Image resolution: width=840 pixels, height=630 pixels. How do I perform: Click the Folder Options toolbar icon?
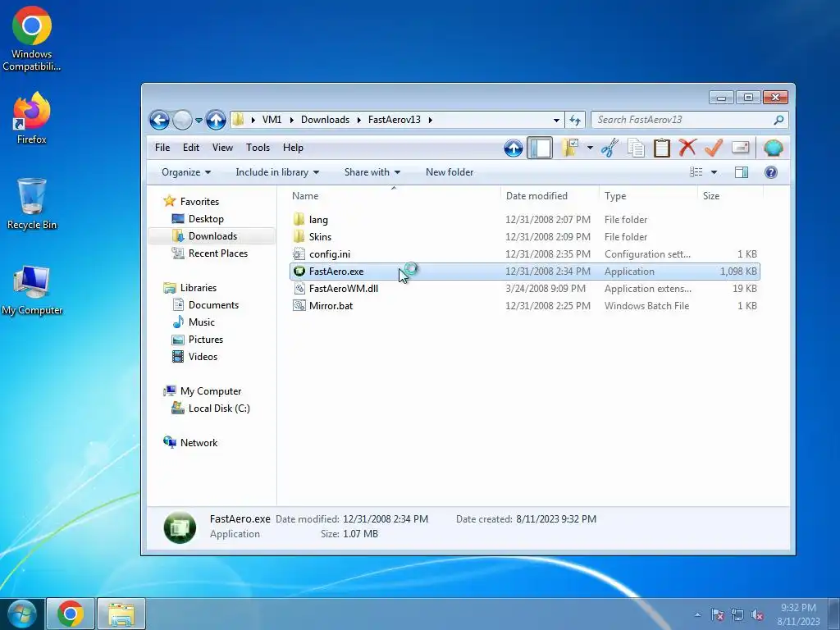click(570, 148)
